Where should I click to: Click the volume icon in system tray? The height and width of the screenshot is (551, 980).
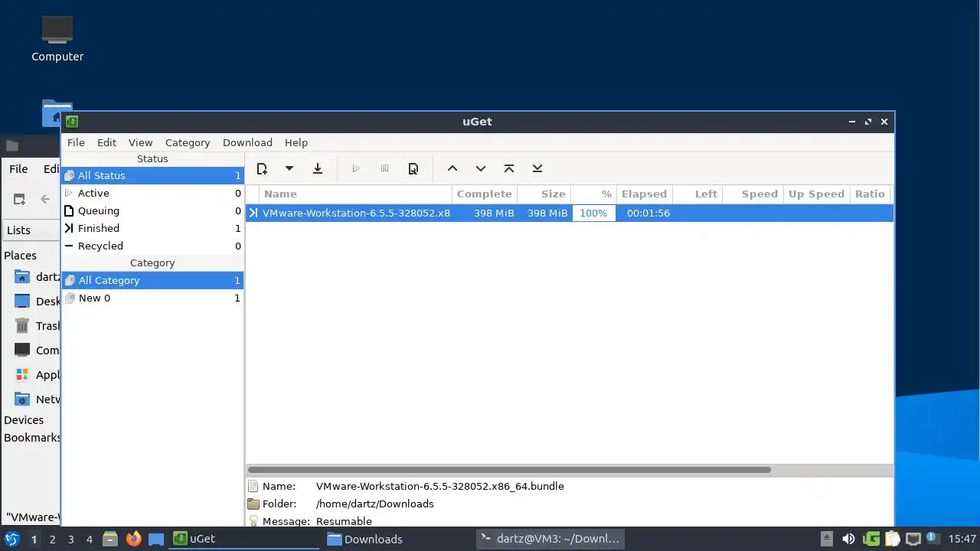[848, 539]
